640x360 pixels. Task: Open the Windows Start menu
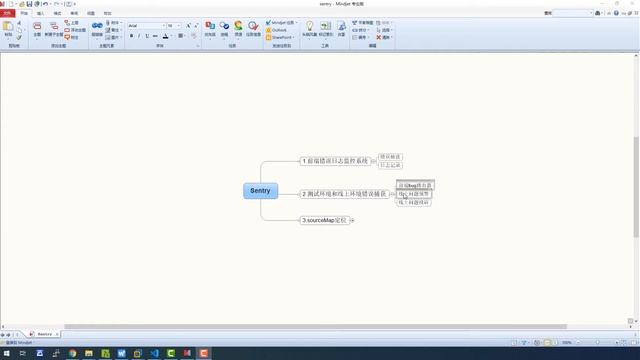[7, 353]
